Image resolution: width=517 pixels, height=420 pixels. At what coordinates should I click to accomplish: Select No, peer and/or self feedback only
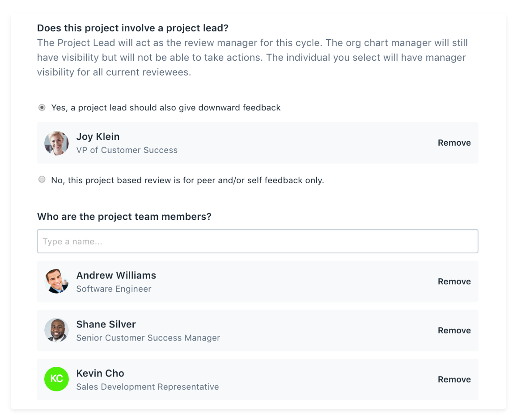coord(42,180)
